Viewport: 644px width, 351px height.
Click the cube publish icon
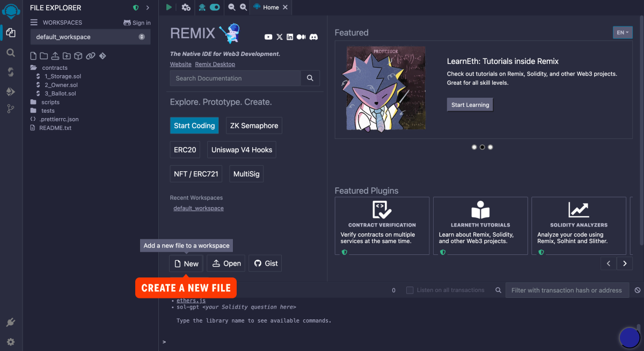point(78,56)
